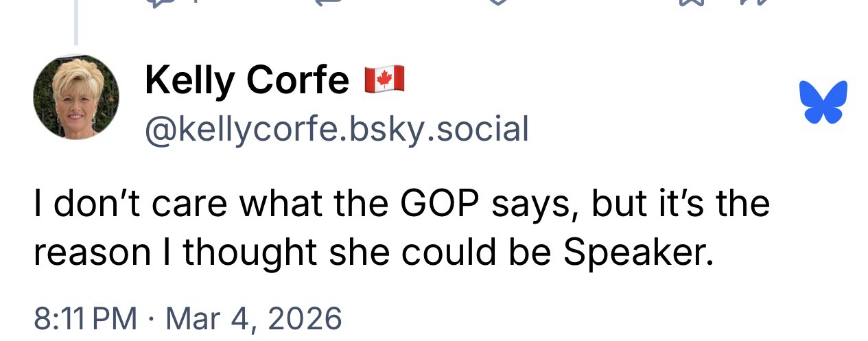
Task: Click the Mar 4, 2026 date
Action: (x=254, y=318)
